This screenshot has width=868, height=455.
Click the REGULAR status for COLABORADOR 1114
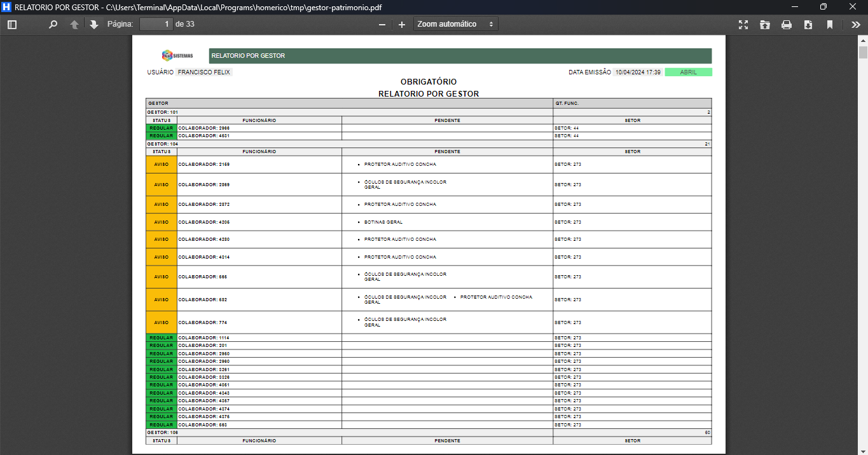tap(162, 338)
